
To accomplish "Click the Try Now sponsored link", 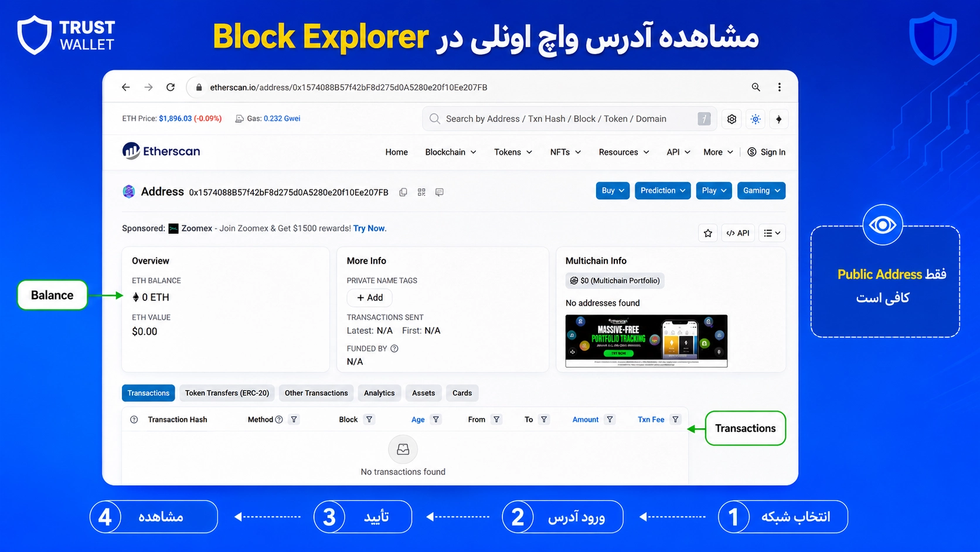I will pos(369,228).
